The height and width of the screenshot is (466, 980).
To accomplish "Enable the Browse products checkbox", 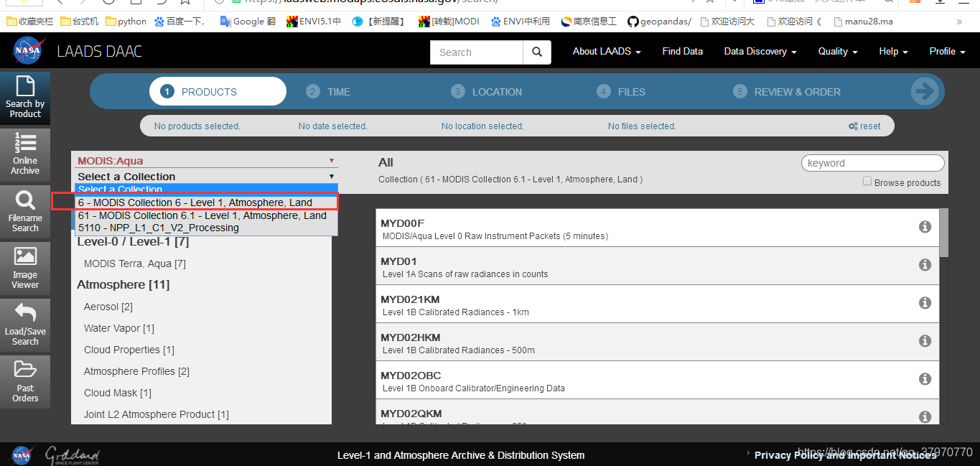I will [867, 182].
